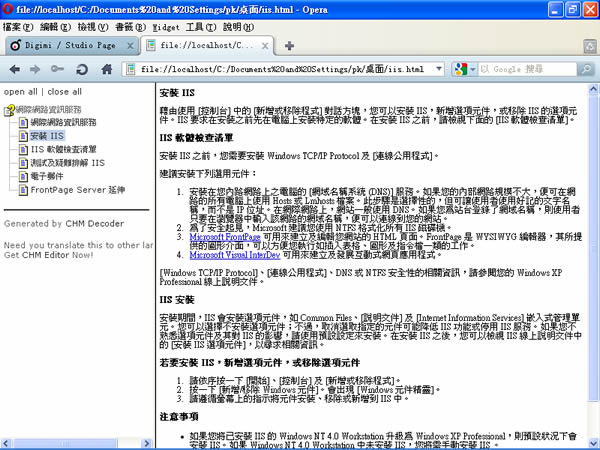Open the 編輯(E) menu

coord(55,27)
